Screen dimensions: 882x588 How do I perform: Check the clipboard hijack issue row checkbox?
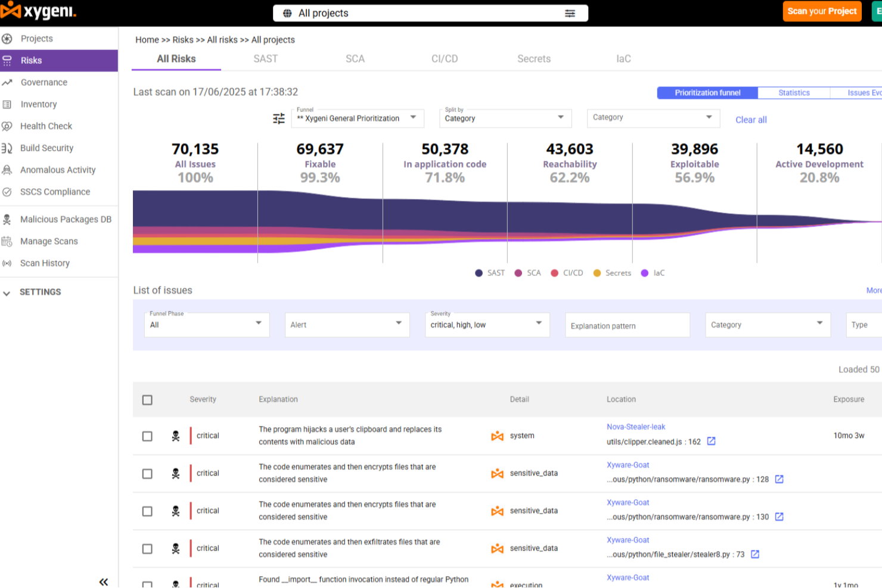click(x=147, y=436)
